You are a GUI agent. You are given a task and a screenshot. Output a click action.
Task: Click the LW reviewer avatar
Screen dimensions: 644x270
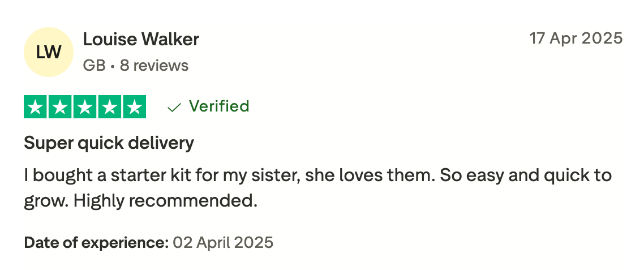point(49,52)
